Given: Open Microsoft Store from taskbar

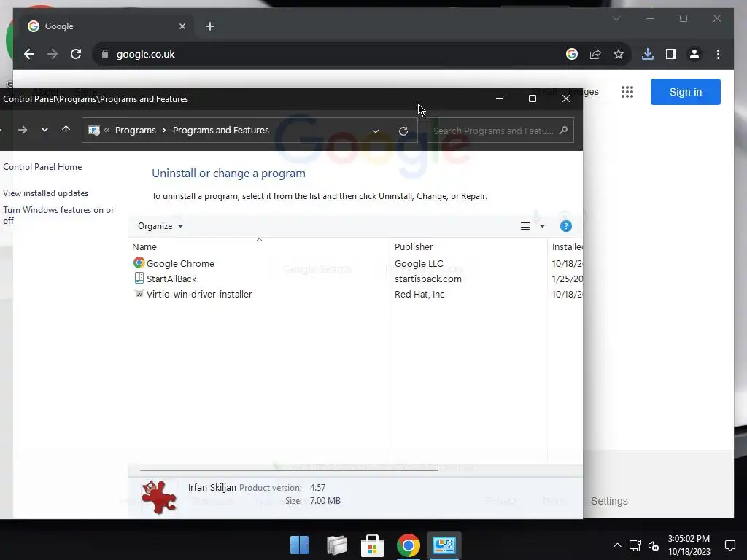Looking at the screenshot, I should (x=373, y=545).
